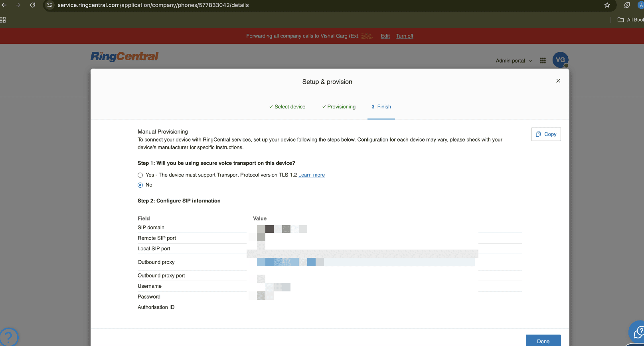Select the No radio option
Viewport: 644px width, 346px height.
140,185
